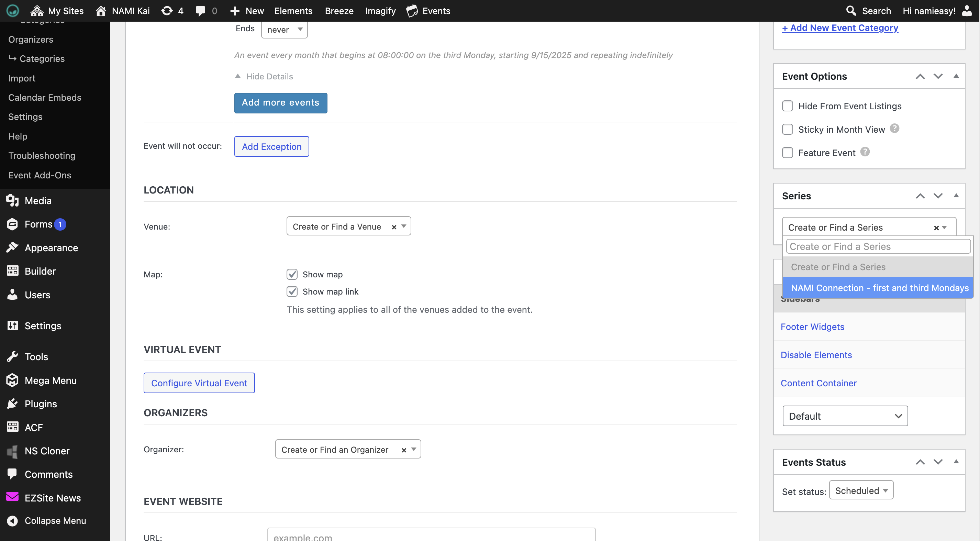Collapse the Event Options panel triangle

click(956, 76)
